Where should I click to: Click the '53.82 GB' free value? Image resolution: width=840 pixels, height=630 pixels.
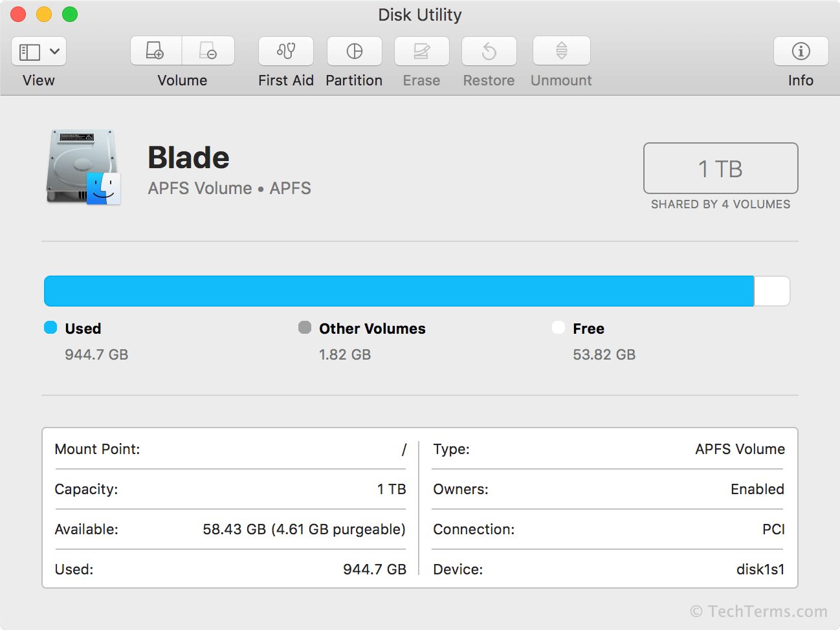604,354
